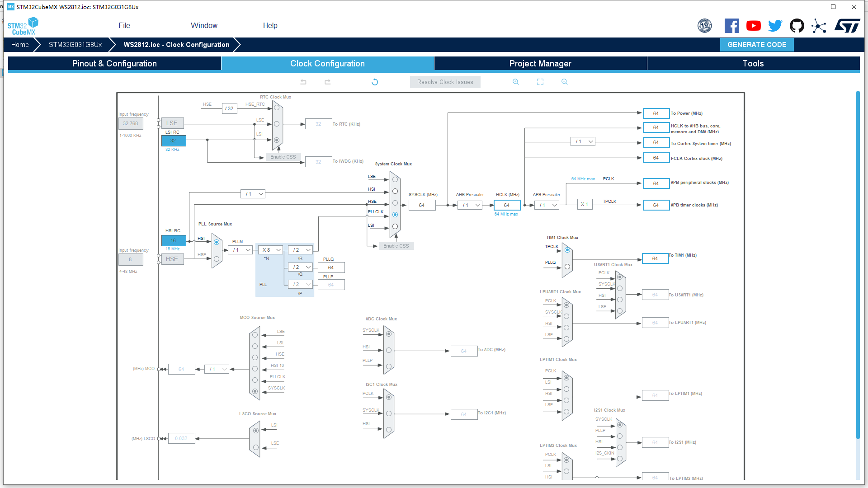The width and height of the screenshot is (868, 488).
Task: Click the HSI RC 16 MHz block
Action: pos(174,240)
